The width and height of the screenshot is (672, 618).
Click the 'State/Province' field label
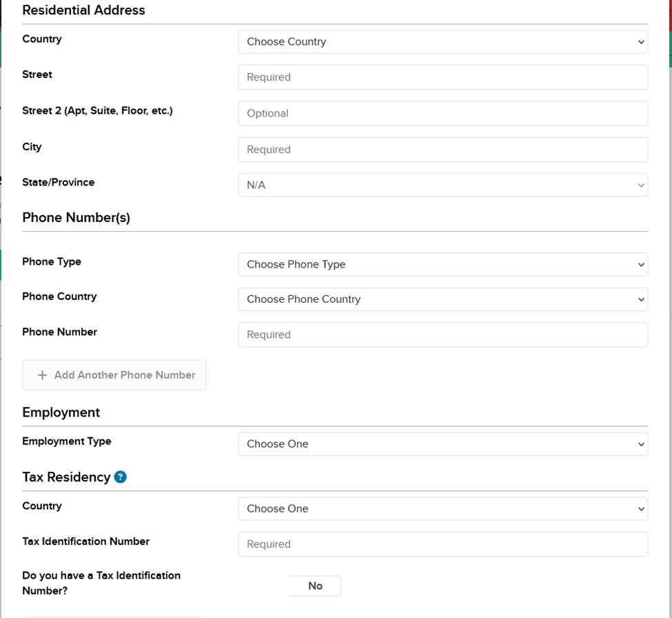pos(59,183)
